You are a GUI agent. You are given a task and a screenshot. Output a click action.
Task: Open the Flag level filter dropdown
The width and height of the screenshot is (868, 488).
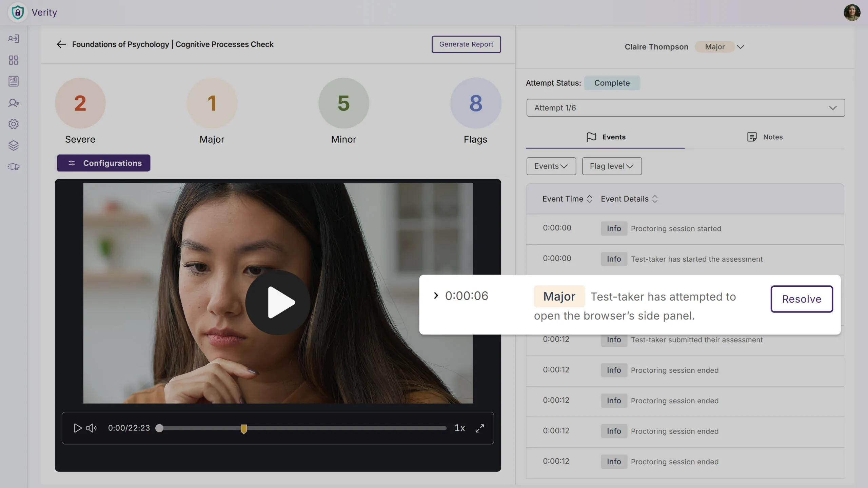(611, 166)
